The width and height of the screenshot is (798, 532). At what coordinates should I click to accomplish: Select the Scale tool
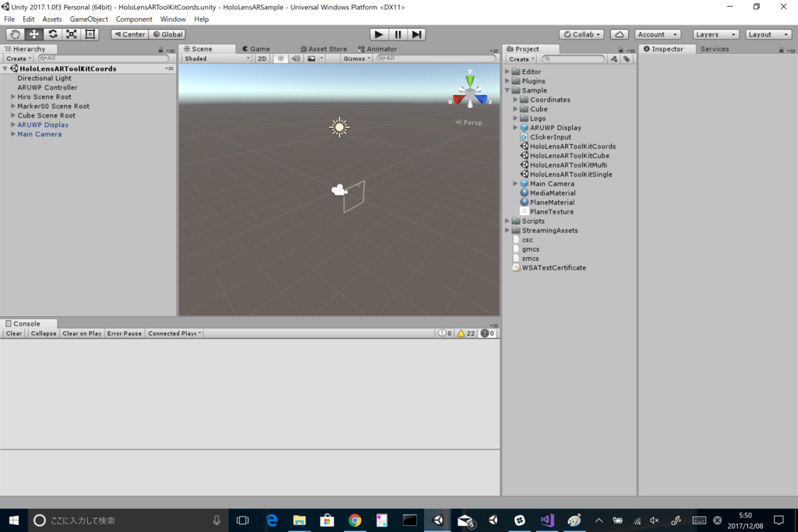coord(71,34)
